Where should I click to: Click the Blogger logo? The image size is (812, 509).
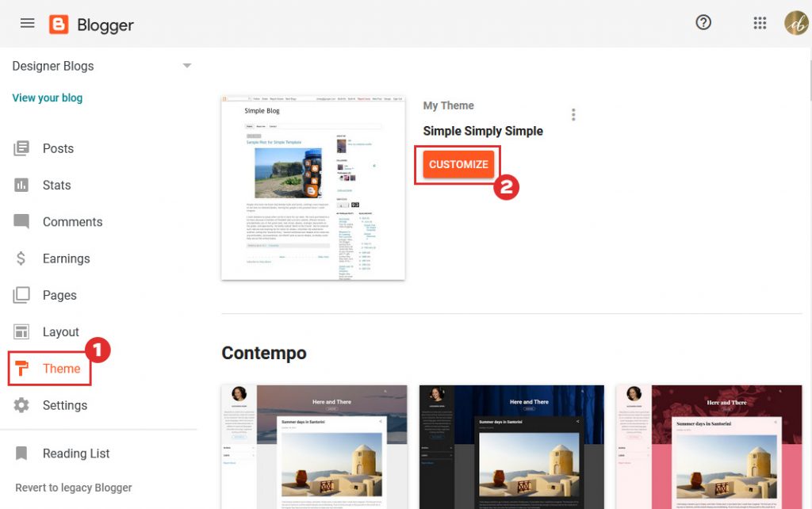tap(59, 24)
